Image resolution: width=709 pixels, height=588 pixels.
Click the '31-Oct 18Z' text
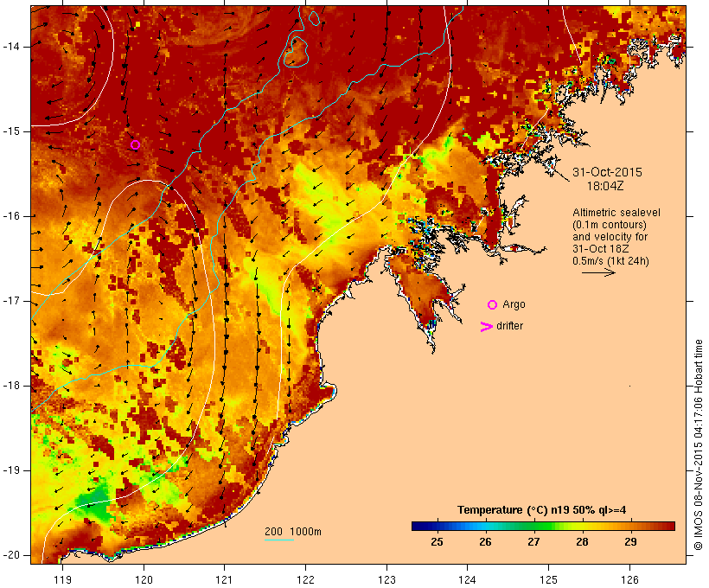click(600, 249)
